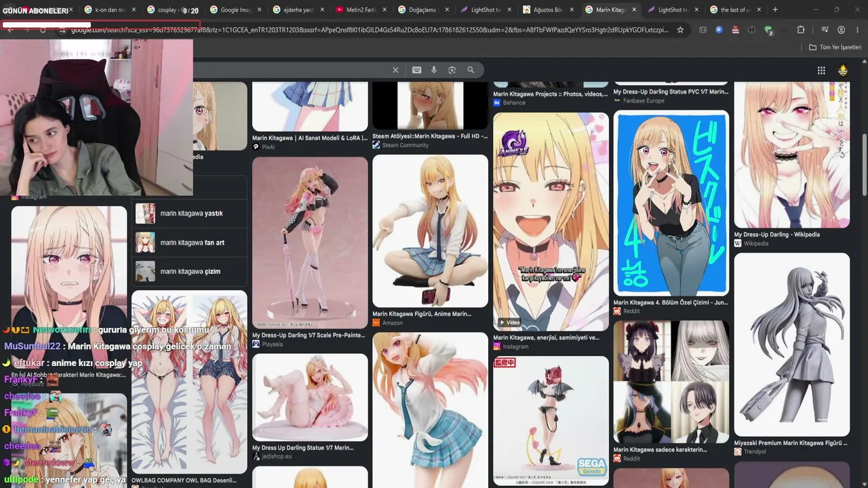Open 'Marin Kitagawa | AI Sanat Modeli' link
The image size is (868, 488).
coord(310,138)
